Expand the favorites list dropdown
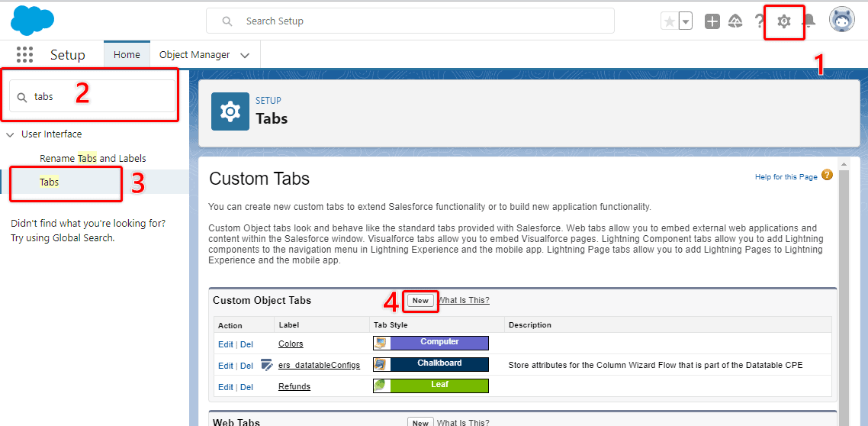Viewport: 868px width, 426px height. (x=686, y=21)
